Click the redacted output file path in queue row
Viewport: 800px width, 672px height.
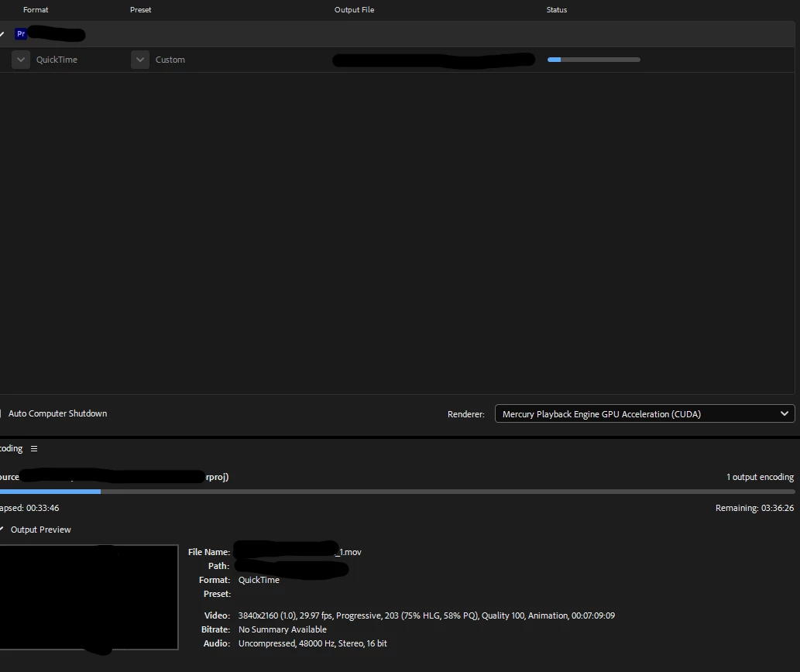point(433,60)
